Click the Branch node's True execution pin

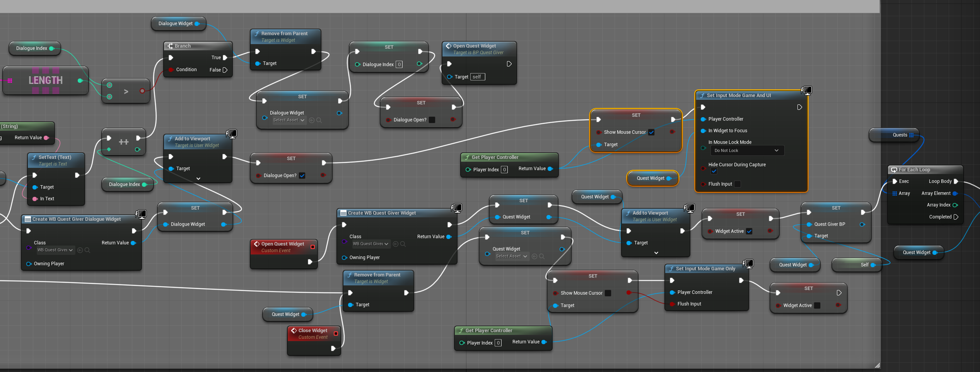(x=225, y=58)
